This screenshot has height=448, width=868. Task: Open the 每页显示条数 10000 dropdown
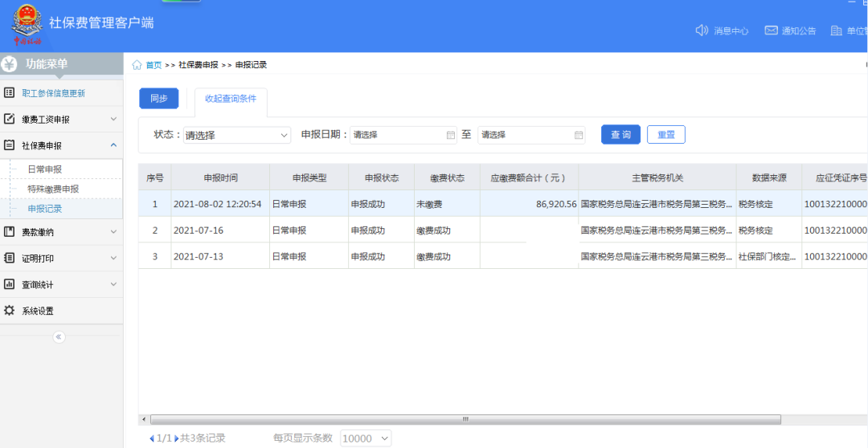(366, 438)
